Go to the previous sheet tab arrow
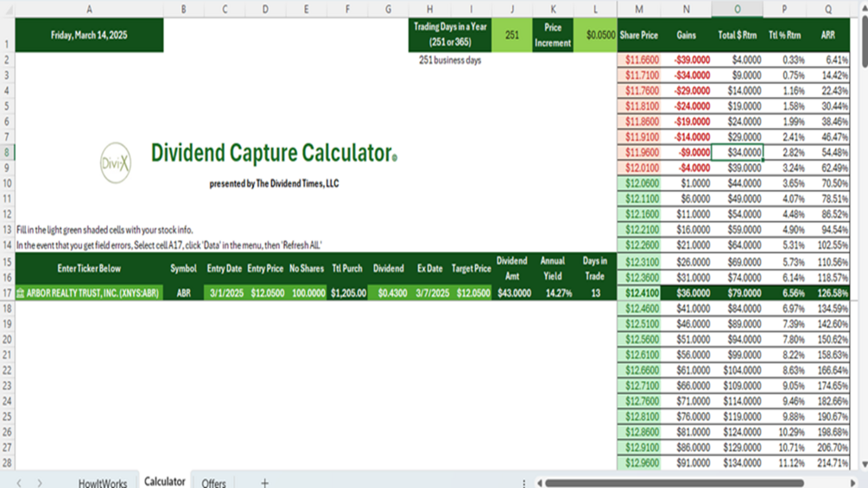Screen dimensions: 868x488 (x=19, y=483)
